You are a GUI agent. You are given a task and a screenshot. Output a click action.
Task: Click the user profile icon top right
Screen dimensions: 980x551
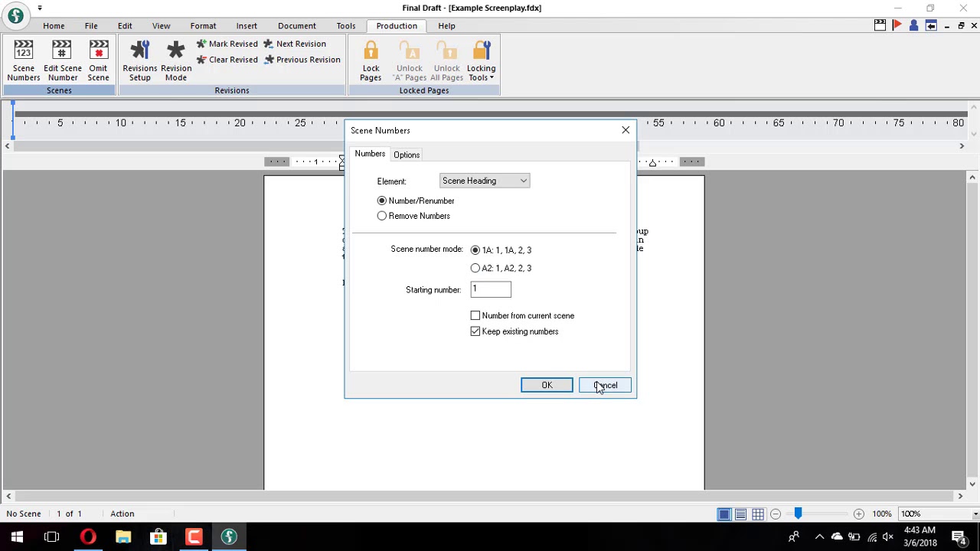click(913, 26)
